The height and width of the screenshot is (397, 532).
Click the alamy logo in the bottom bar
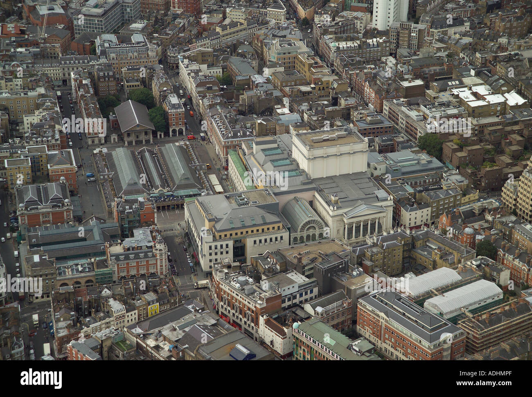pos(41,378)
